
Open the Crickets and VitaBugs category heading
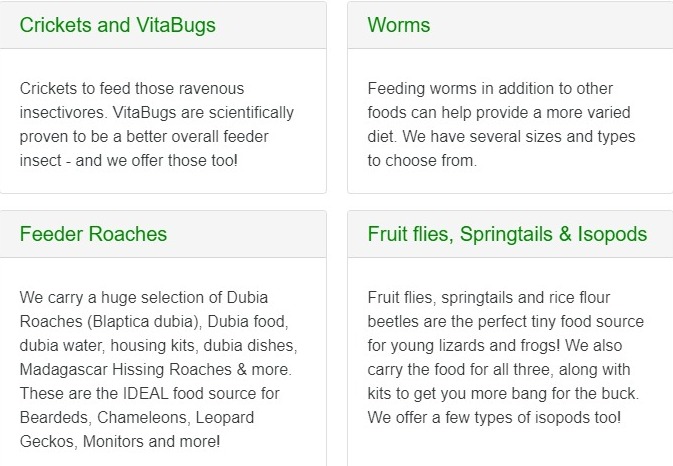tap(118, 25)
